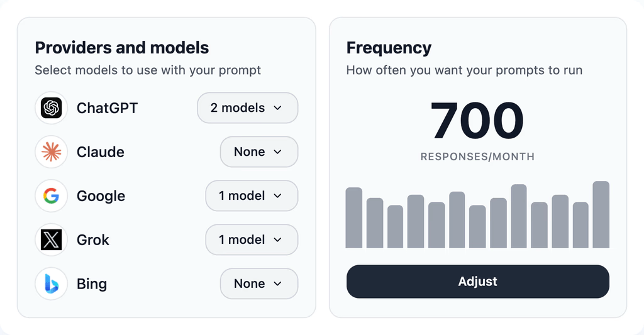
Task: Click the RESPONSES/MONTH label
Action: [477, 157]
